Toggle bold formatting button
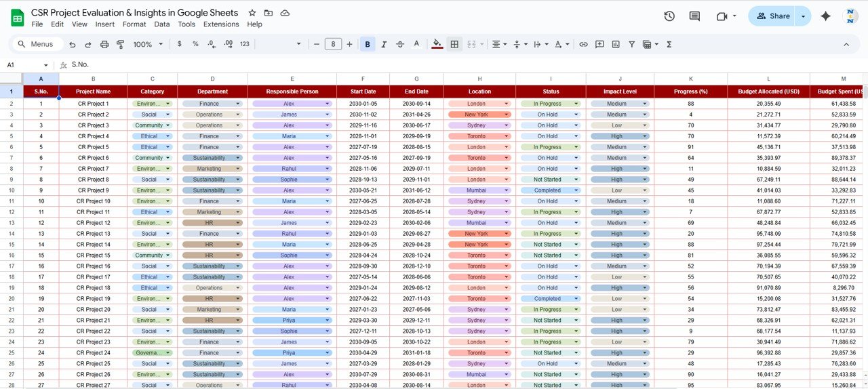Screen dimensions: 868x389 (368, 44)
